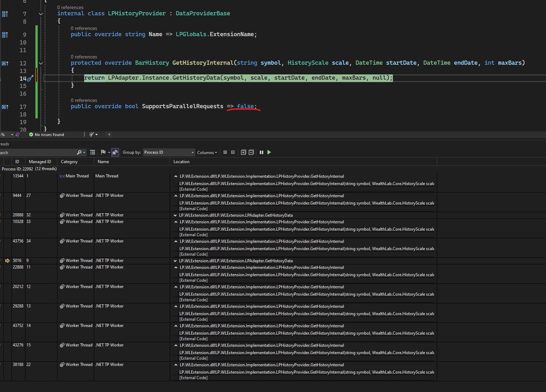Screen dimensions: 546x392
Task: Open the Group by Process ID dropdown
Action: coord(169,152)
